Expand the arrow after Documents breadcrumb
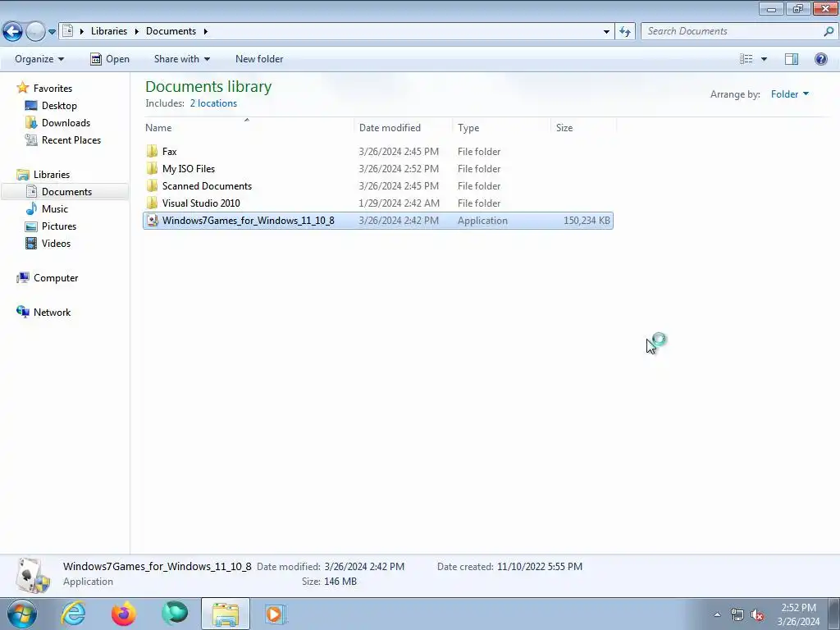This screenshot has width=840, height=630. point(205,32)
